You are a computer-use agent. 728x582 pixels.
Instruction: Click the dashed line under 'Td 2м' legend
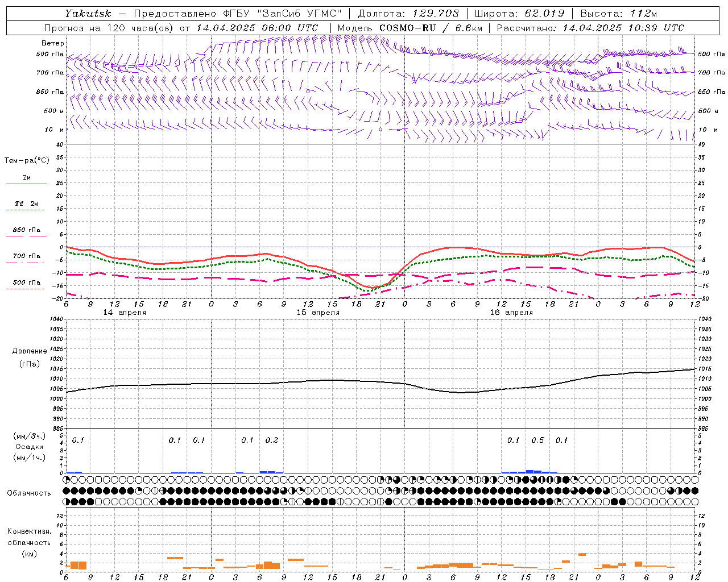pyautogui.click(x=25, y=210)
